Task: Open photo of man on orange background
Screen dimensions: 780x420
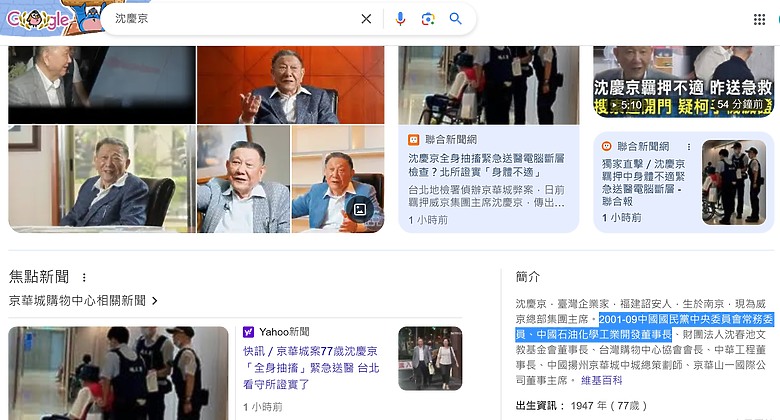Action: [x=291, y=85]
